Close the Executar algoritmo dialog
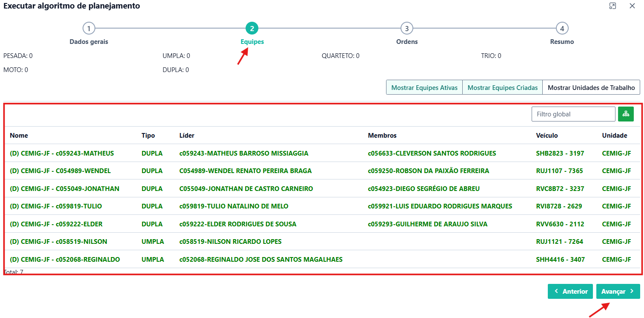The width and height of the screenshot is (644, 318). pyautogui.click(x=632, y=6)
